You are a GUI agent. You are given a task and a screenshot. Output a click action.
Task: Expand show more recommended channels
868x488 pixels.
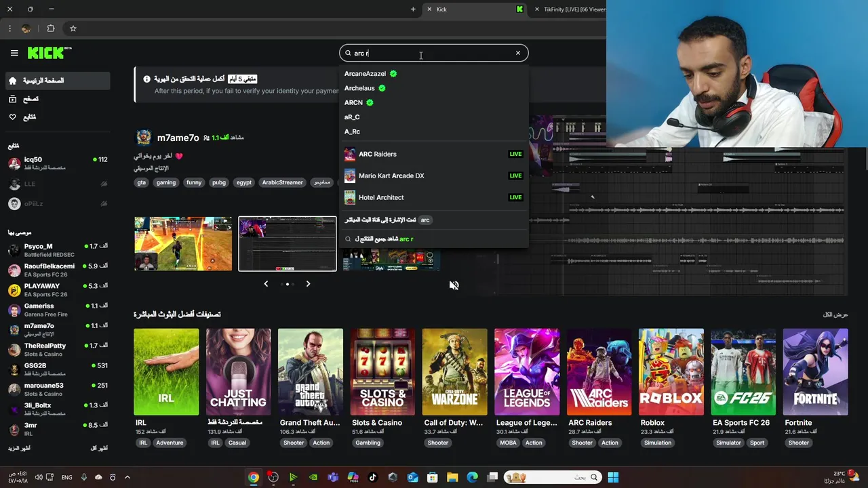[19, 448]
